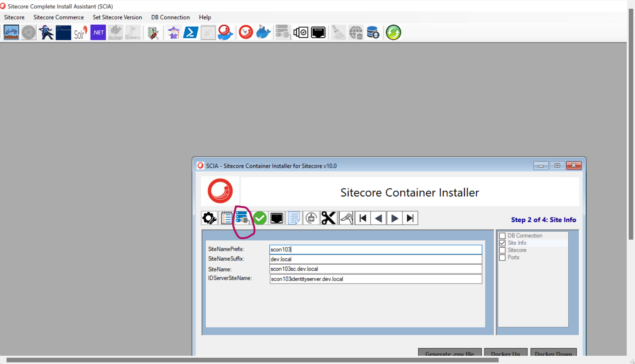
Task: Click the circular cleanup brush icon in installer
Action: tap(311, 218)
